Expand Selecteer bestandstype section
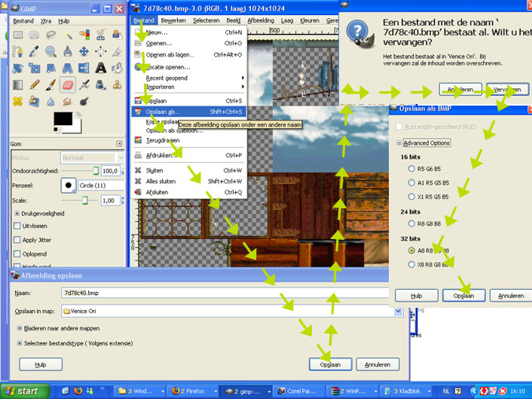The height and width of the screenshot is (399, 532). 20,343
